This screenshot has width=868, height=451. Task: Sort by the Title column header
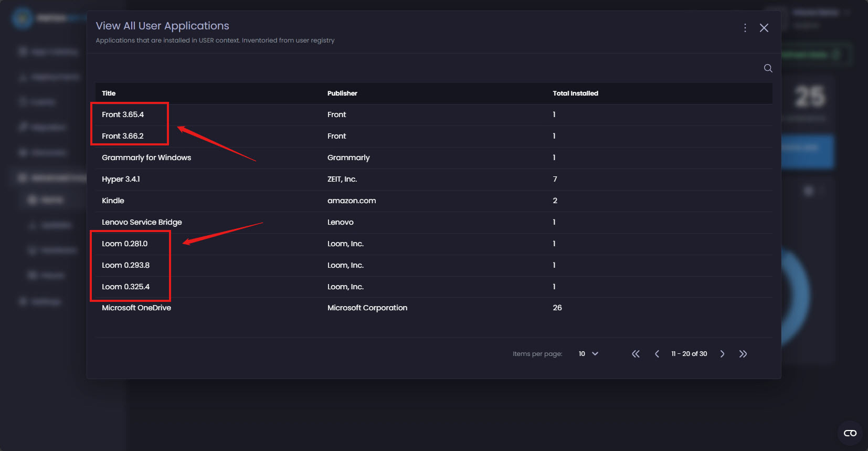(109, 93)
